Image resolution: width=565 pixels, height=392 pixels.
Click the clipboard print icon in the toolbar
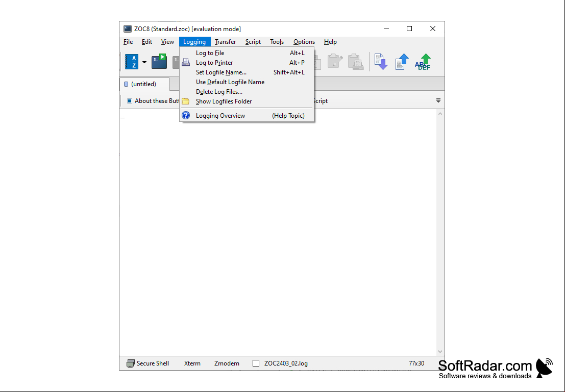355,62
